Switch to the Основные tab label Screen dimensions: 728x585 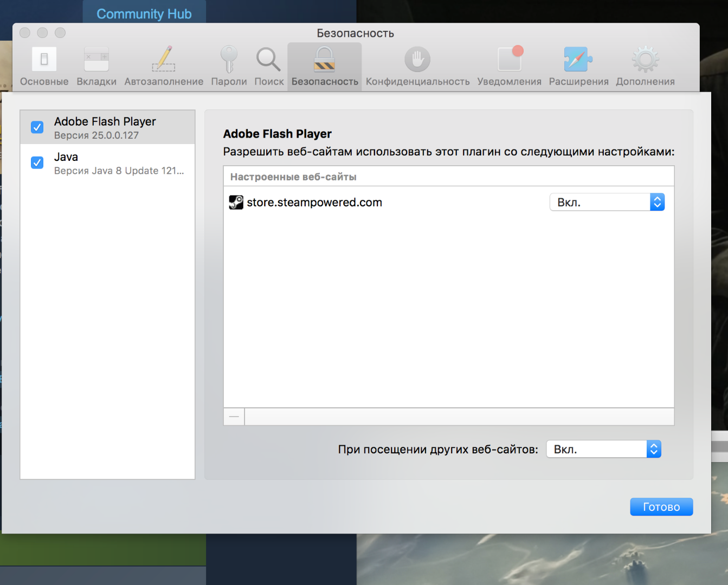(x=44, y=82)
